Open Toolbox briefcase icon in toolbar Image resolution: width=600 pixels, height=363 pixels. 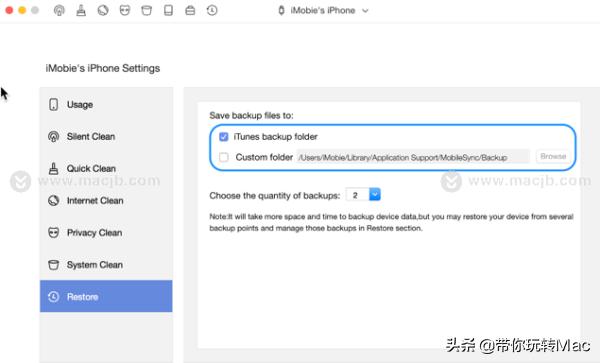click(x=190, y=10)
